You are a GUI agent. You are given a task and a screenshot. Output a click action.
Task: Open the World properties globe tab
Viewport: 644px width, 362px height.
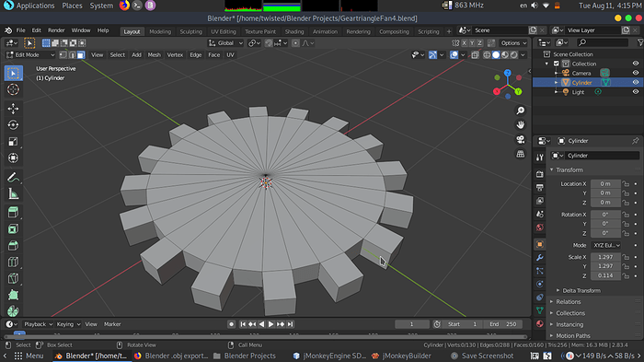click(x=540, y=228)
